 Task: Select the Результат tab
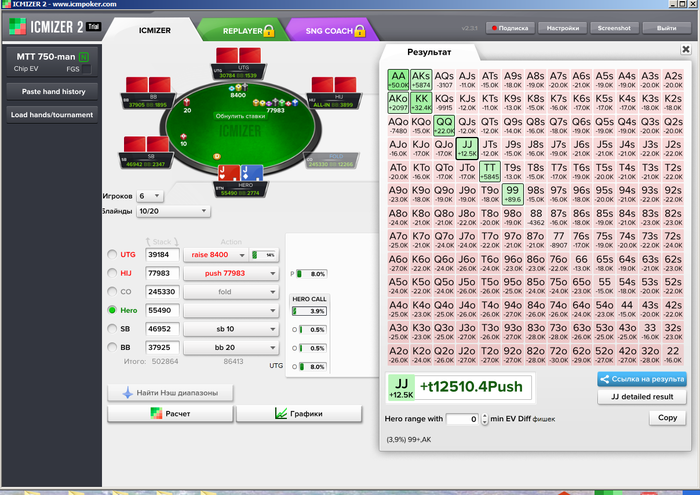429,52
